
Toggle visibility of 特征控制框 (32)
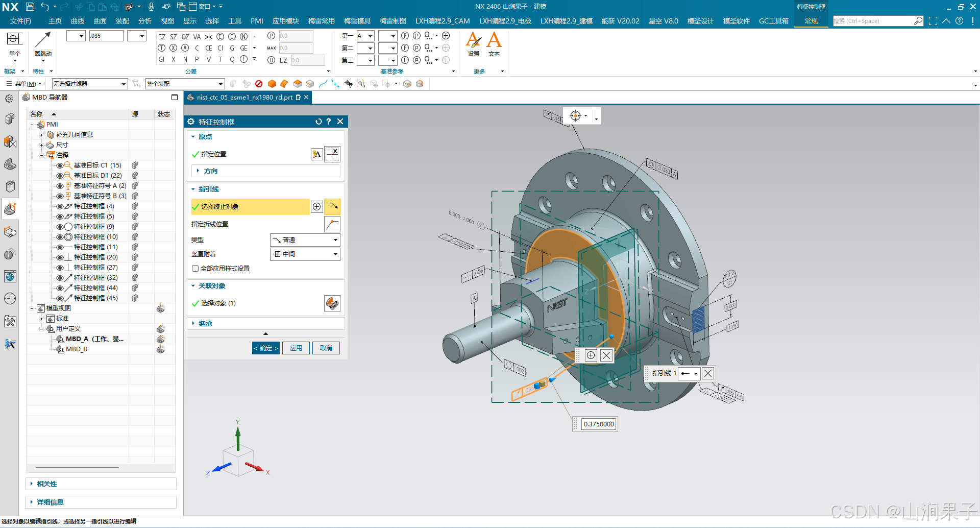pos(60,278)
